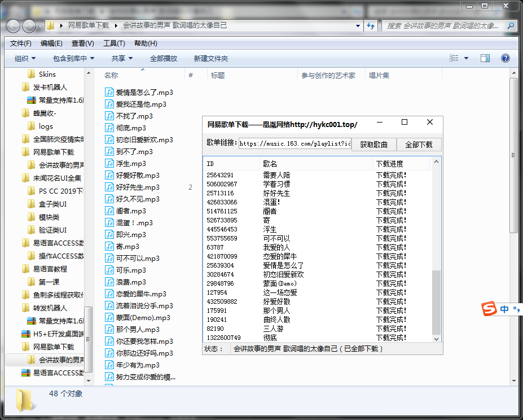This screenshot has width=523, height=420.
Task: Click the search magnifier icon
Action: point(511,26)
